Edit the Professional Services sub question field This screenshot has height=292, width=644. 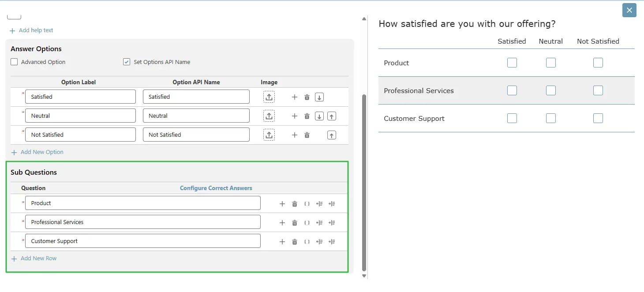tap(143, 222)
